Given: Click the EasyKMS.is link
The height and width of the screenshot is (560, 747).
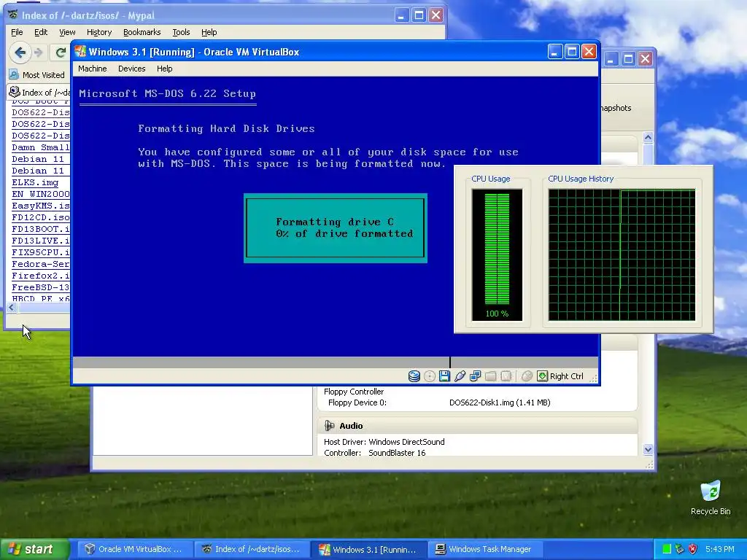Looking at the screenshot, I should 41,206.
